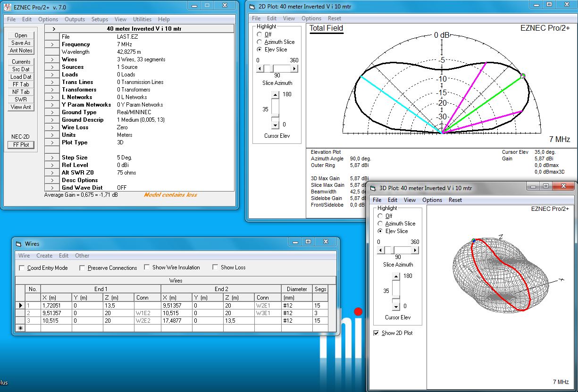
Task: Open the Ground Type row selection button
Action: [x=52, y=112]
